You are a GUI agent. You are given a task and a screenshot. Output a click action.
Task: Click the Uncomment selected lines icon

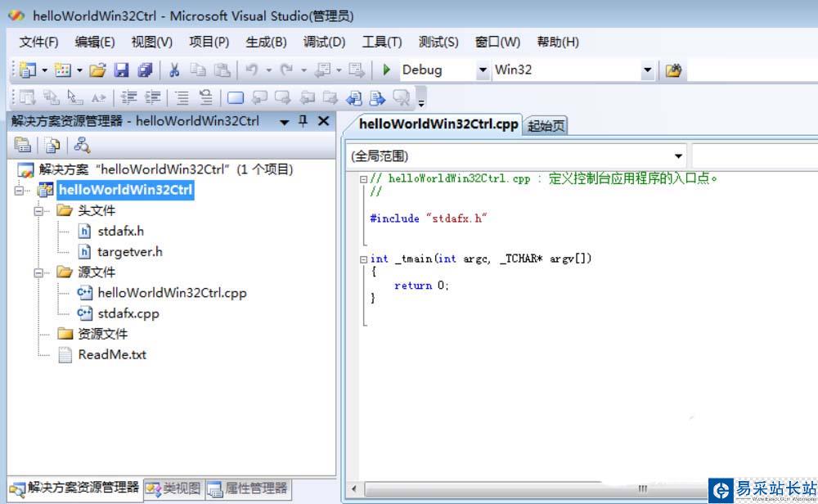click(x=206, y=97)
